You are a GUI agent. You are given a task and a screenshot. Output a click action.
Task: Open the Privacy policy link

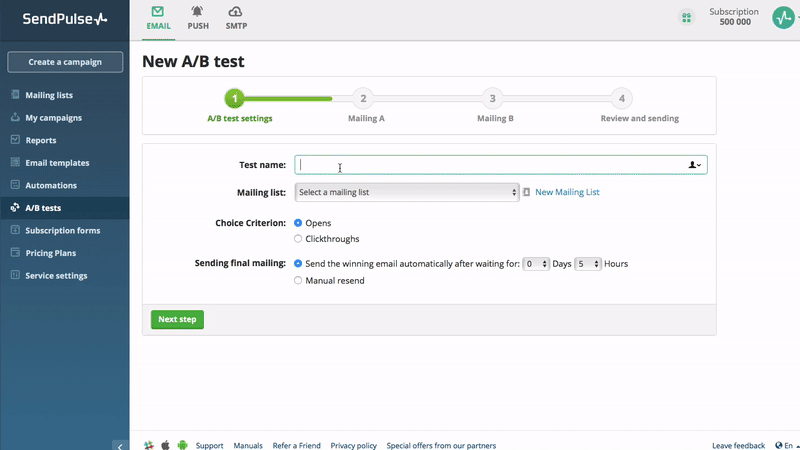pos(354,445)
